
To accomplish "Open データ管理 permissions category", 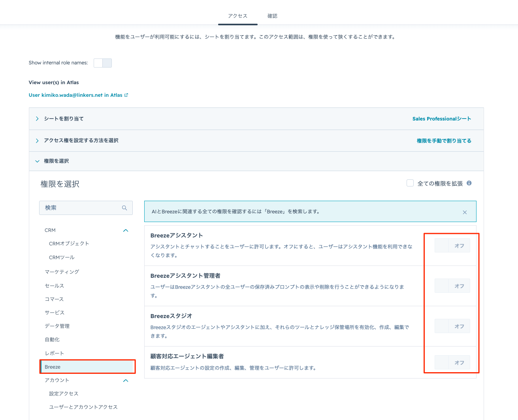I will [x=57, y=326].
